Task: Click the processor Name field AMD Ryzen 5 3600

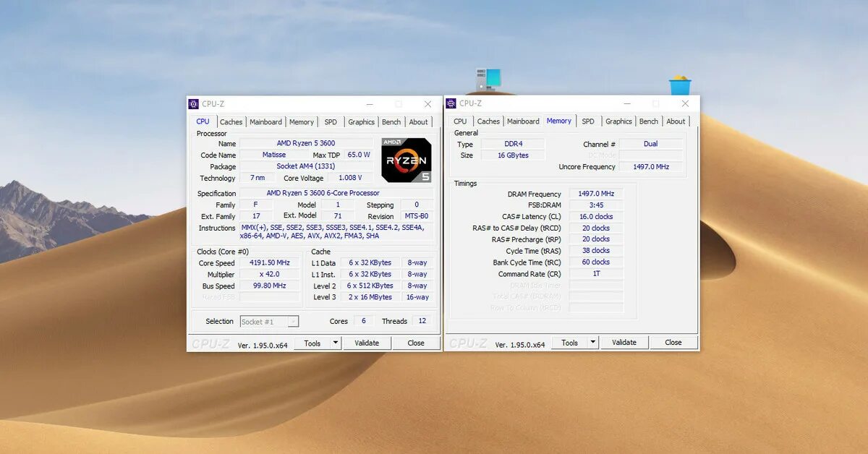Action: pos(306,143)
